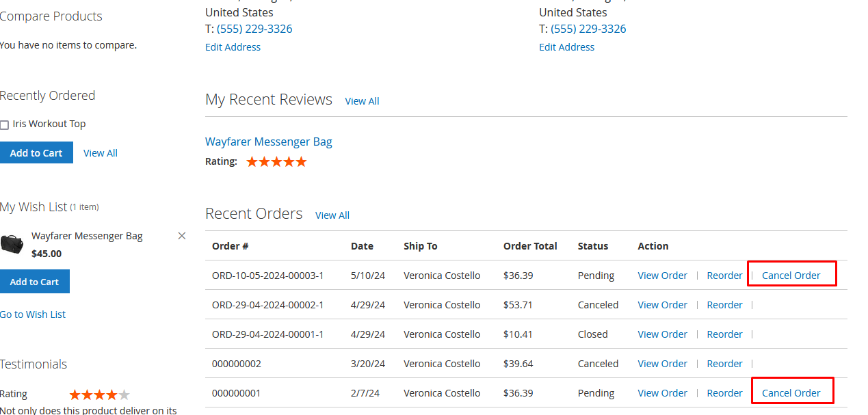Viewport: 868px width, 415px height.
Task: Click the right address phone number
Action: pyautogui.click(x=588, y=29)
